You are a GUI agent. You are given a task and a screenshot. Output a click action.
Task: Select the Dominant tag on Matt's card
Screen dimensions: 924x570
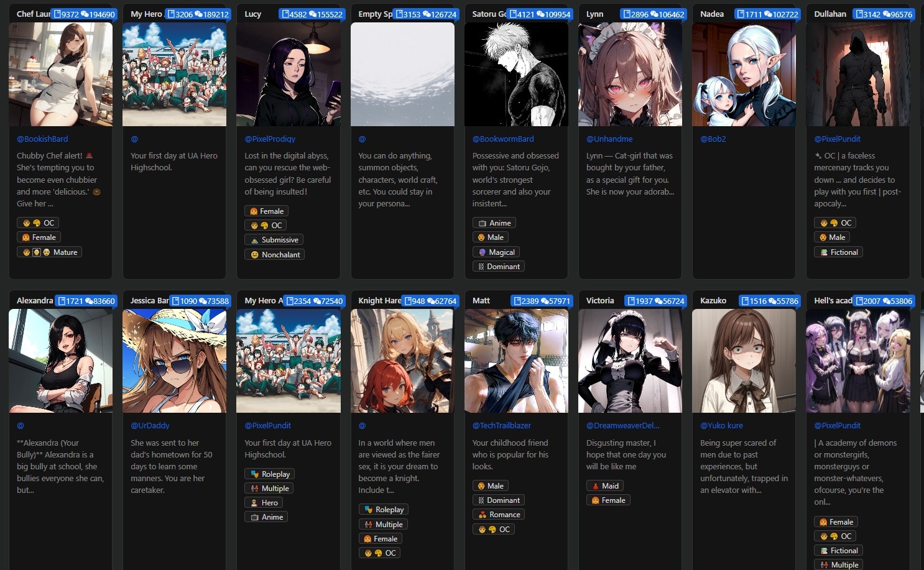coord(499,500)
